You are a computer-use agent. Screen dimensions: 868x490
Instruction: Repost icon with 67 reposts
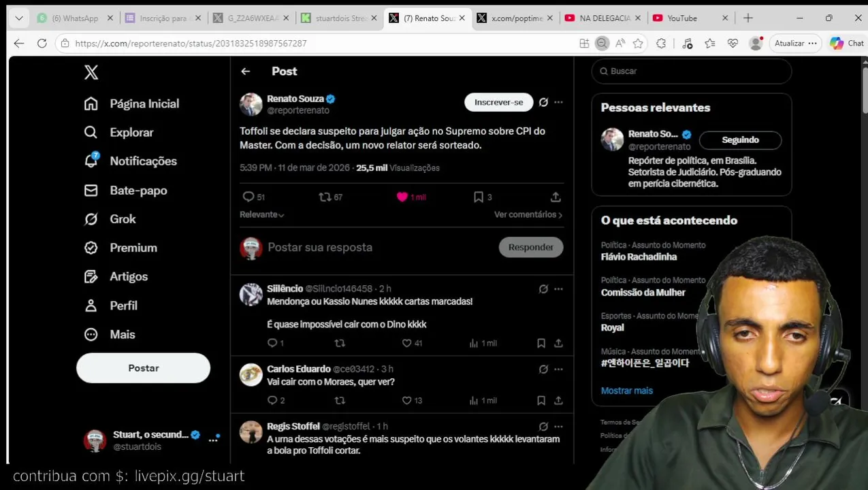(x=325, y=197)
